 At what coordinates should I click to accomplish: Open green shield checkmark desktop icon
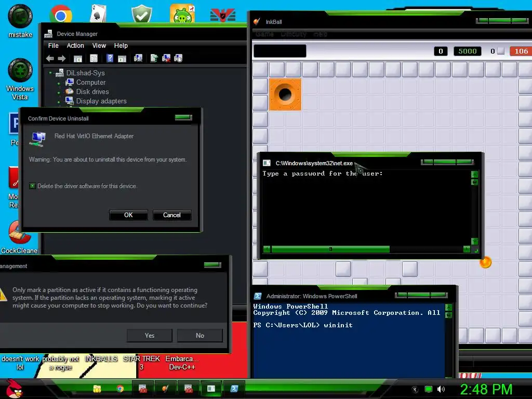coord(141,14)
